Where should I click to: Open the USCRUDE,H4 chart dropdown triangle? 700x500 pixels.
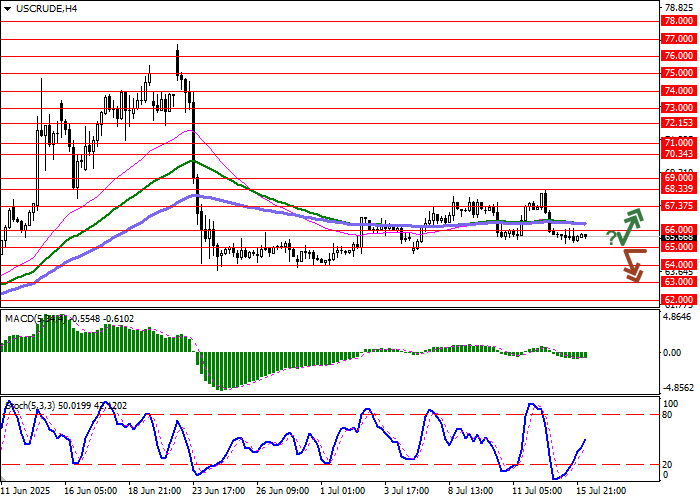(x=7, y=8)
